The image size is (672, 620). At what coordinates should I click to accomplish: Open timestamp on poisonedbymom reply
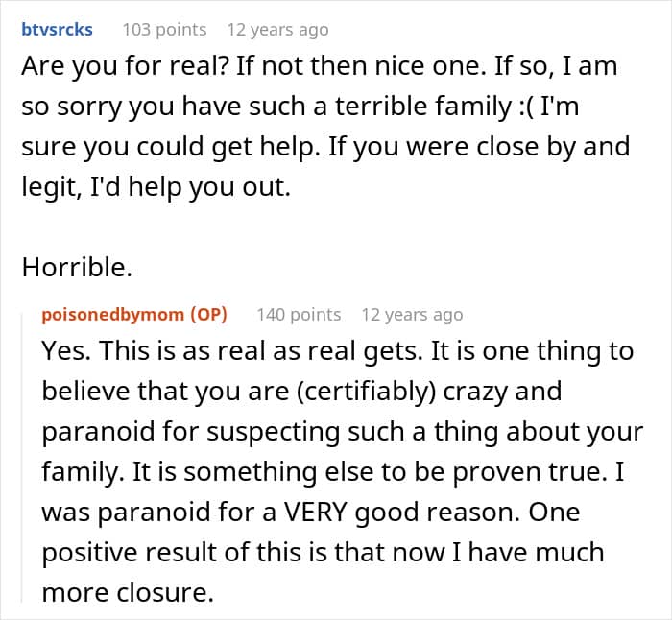pos(412,314)
